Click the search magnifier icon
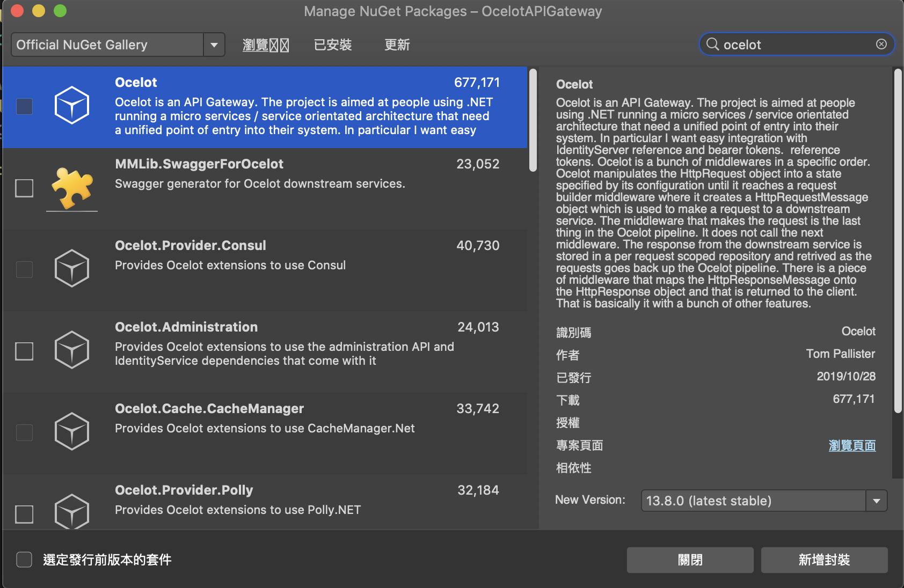 coord(712,45)
